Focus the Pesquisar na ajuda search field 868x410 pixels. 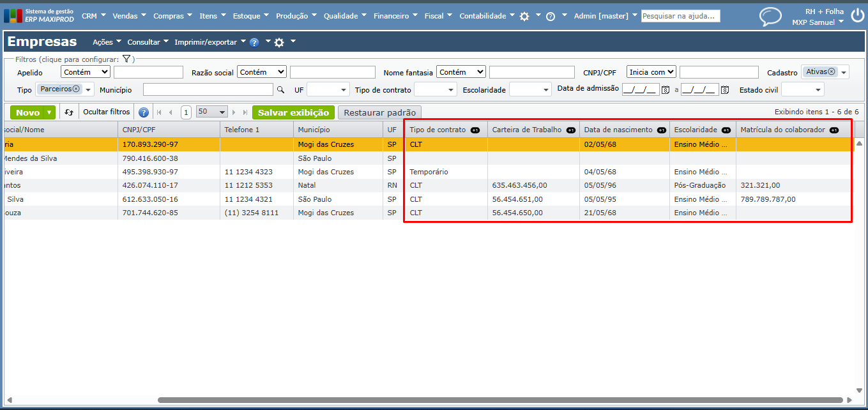tap(680, 16)
